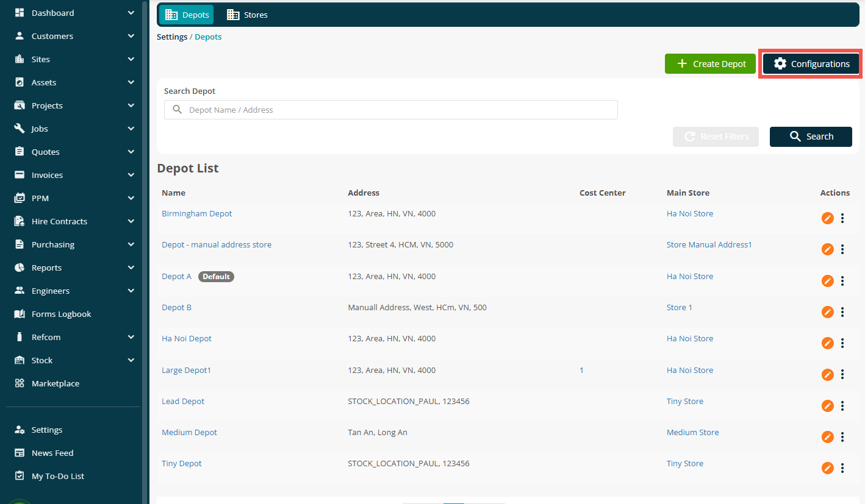Image resolution: width=865 pixels, height=504 pixels.
Task: Click the News Feed icon
Action: (x=20, y=453)
